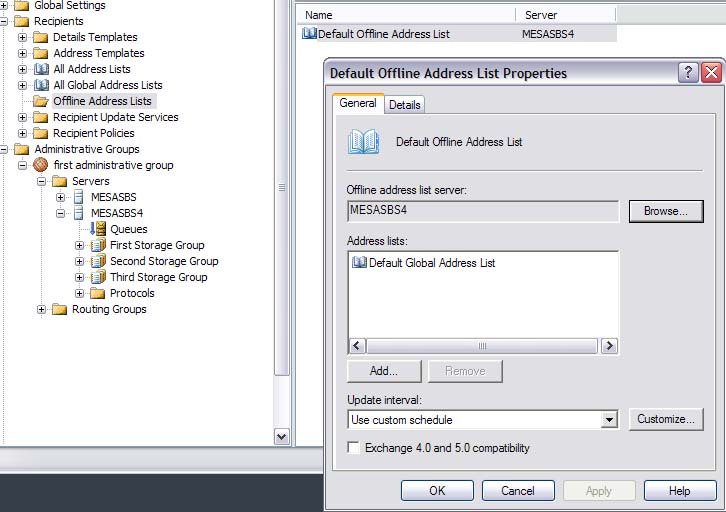Click the tree pane scroll down arrow
Screen dimensions: 726x512
(x=282, y=437)
